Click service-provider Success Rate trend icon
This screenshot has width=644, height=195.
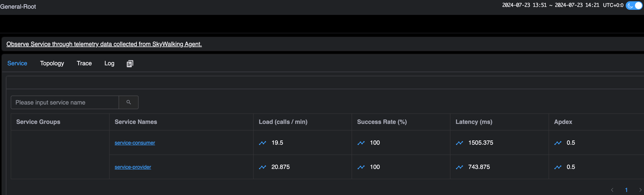click(361, 167)
